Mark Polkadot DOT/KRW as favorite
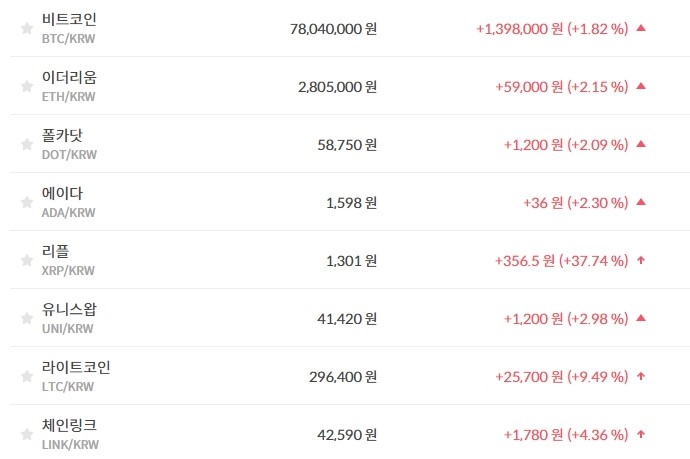The image size is (690, 459). coord(27,145)
